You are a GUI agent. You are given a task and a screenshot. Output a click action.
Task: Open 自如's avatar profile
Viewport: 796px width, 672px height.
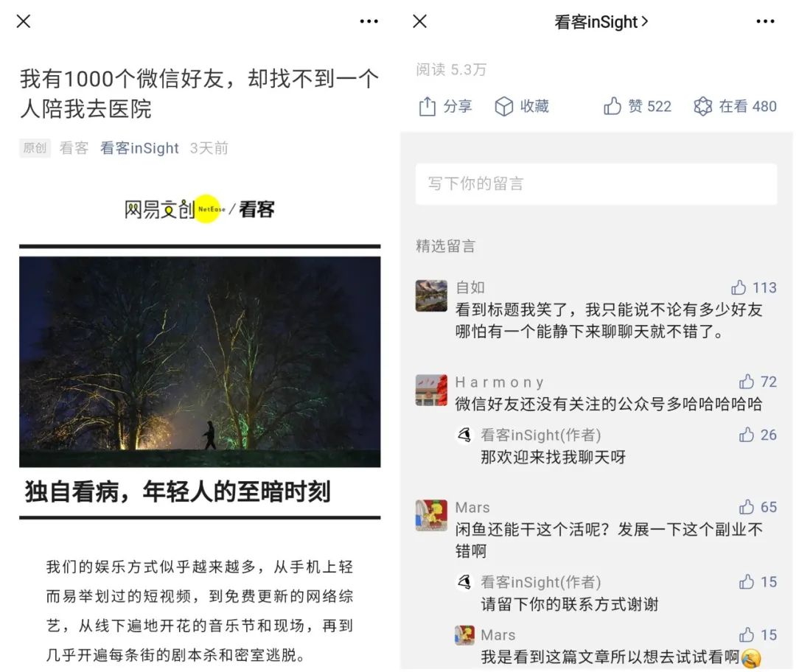tap(431, 295)
